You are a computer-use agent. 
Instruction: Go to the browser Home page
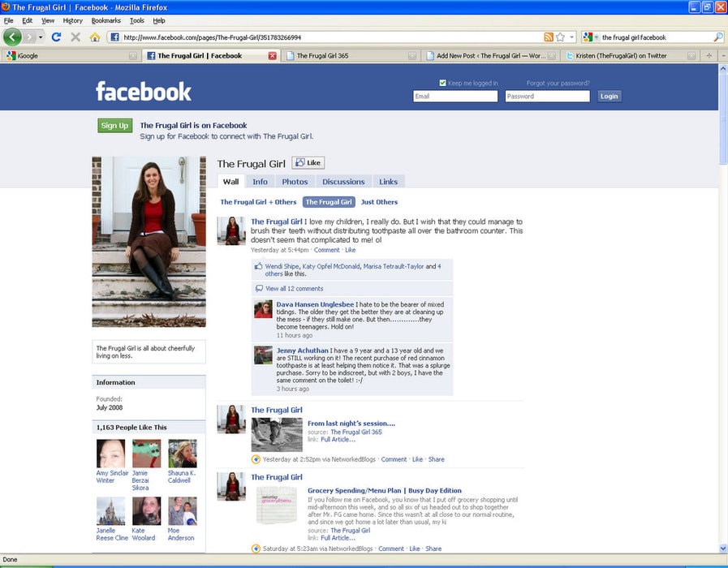95,37
